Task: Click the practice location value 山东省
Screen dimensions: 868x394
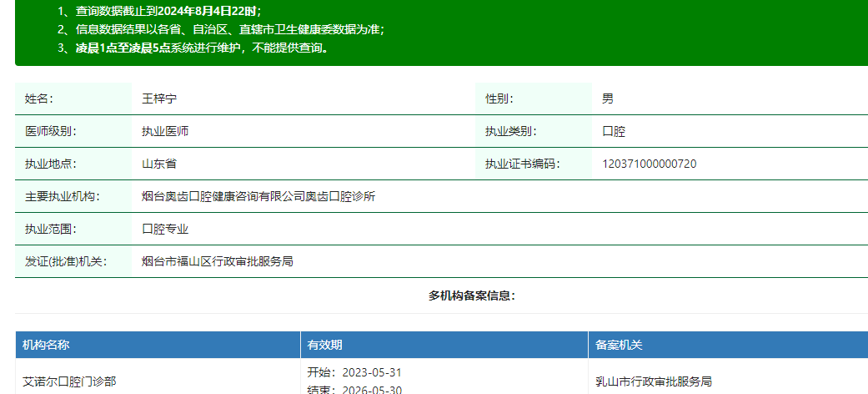Action: tap(159, 164)
